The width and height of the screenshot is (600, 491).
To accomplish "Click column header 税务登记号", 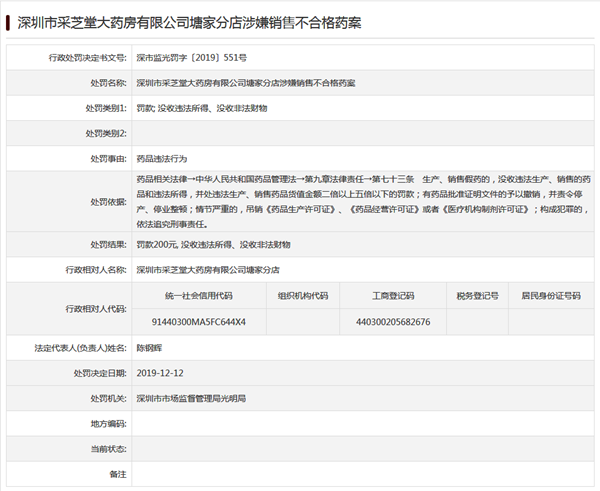I will click(478, 296).
